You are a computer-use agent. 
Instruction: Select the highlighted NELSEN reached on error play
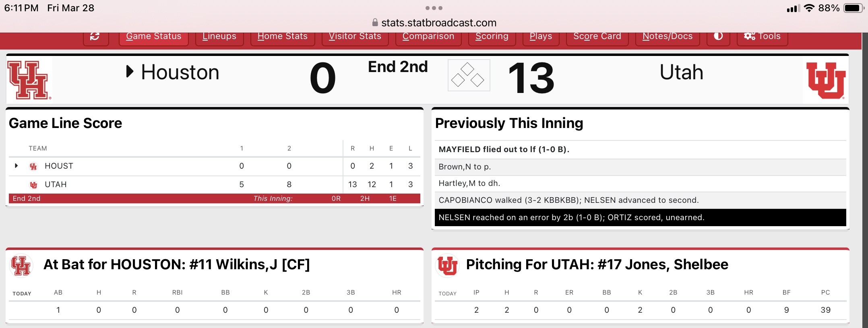click(x=640, y=217)
